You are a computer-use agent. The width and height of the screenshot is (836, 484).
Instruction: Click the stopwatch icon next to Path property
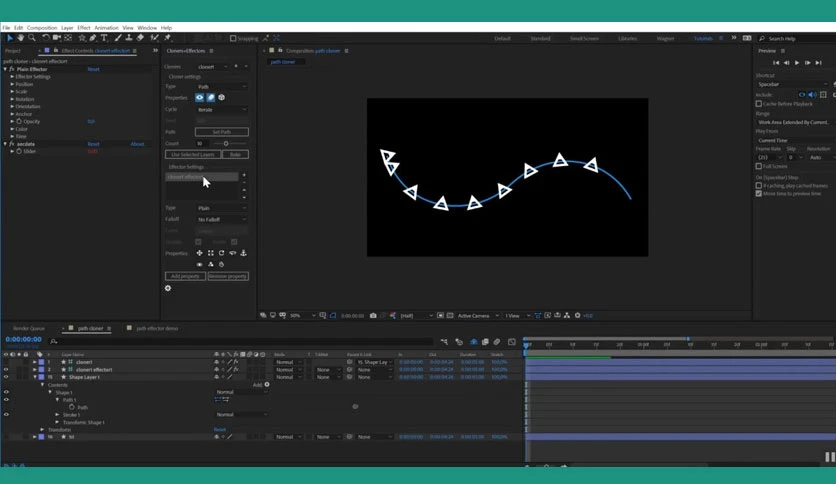[71, 407]
